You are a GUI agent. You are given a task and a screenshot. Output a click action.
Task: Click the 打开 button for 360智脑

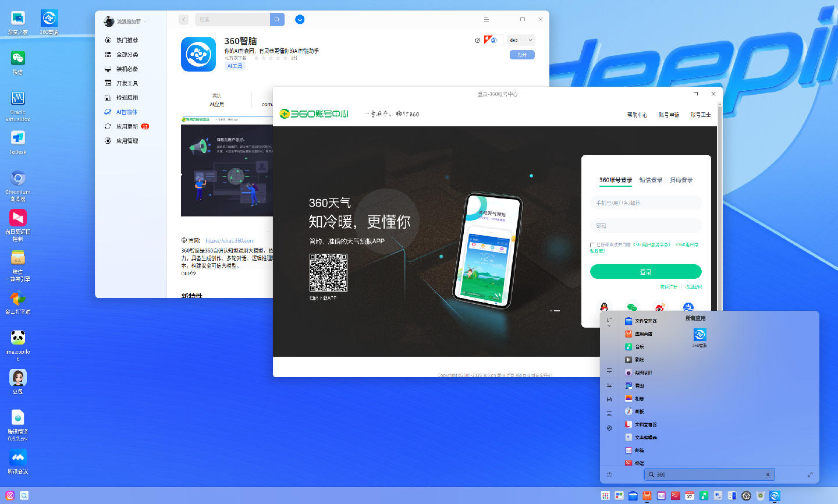pos(522,55)
